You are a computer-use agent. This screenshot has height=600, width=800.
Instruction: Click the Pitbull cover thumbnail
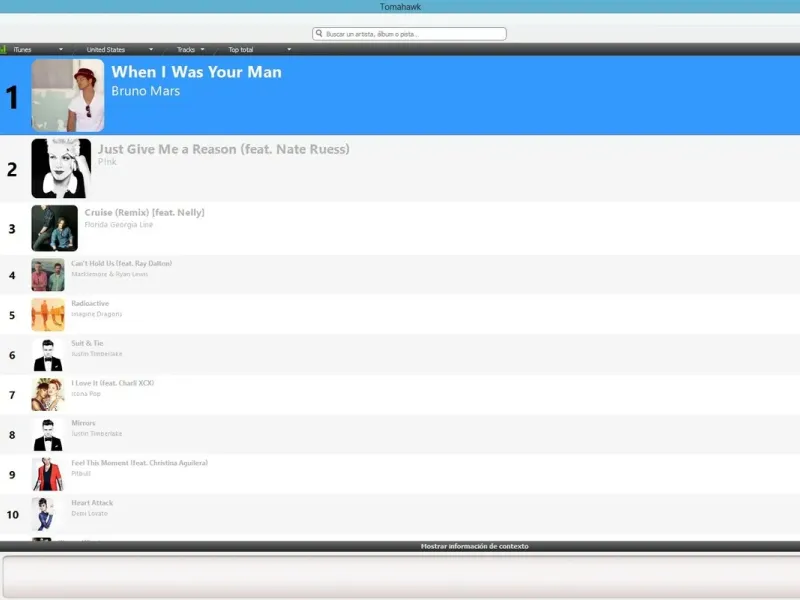pos(48,474)
